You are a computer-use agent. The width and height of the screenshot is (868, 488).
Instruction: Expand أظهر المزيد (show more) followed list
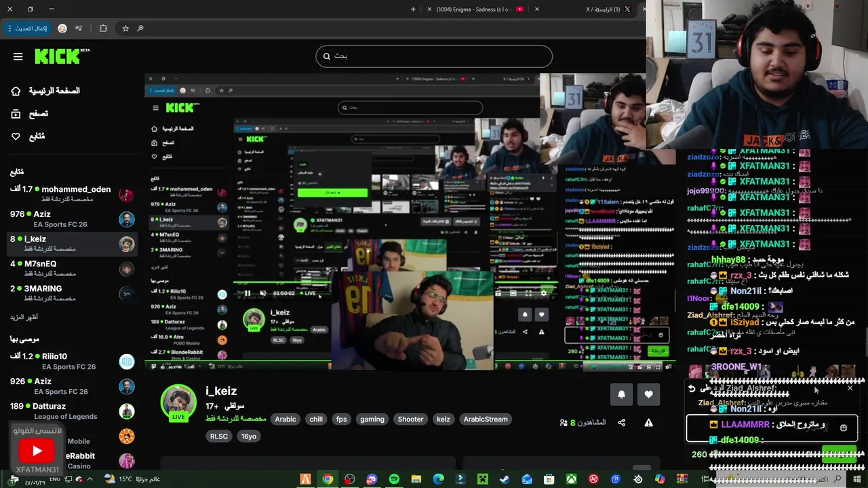24,317
